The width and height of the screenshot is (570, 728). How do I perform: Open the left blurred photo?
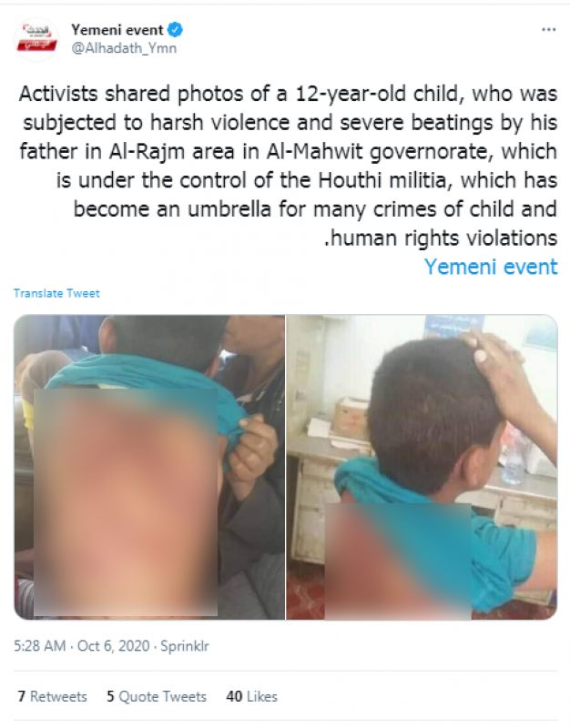[149, 467]
